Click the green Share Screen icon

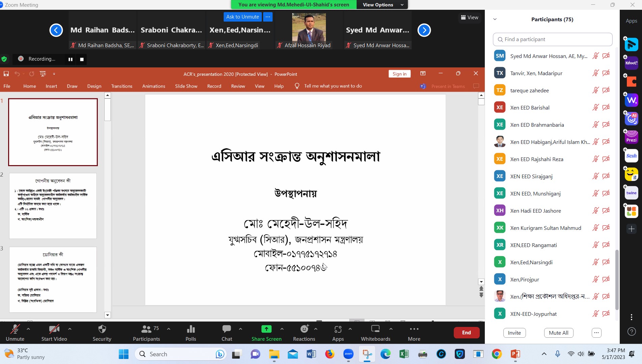(266, 329)
